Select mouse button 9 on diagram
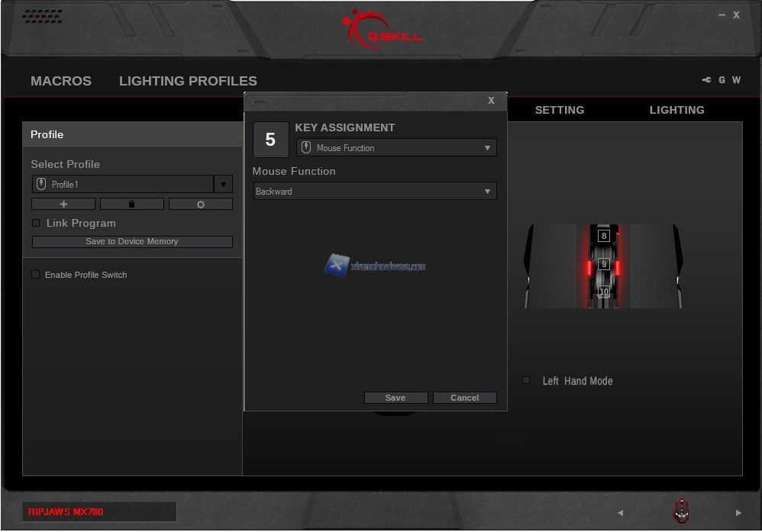 point(604,264)
